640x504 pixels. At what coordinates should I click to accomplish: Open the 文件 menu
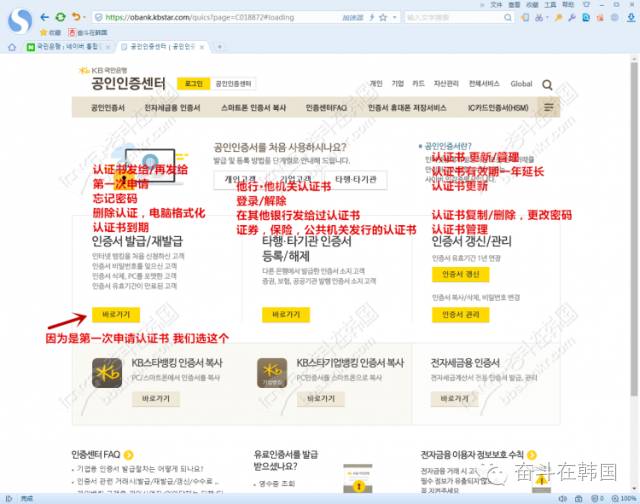(x=496, y=4)
